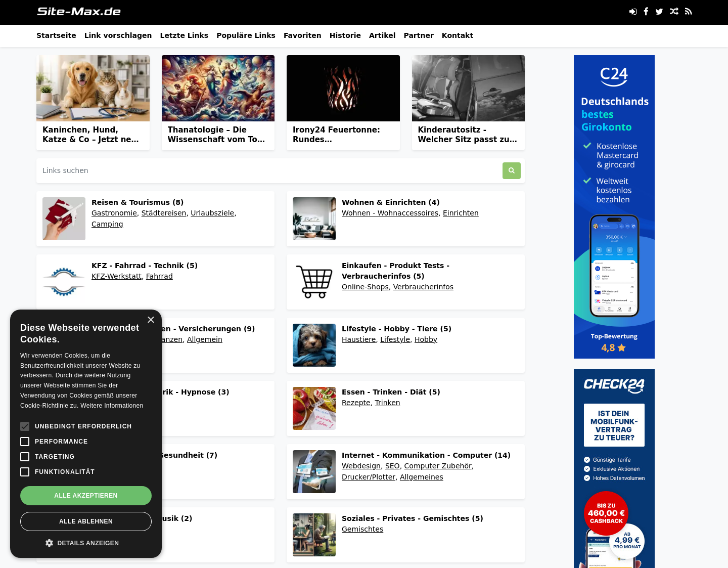Click the random shuffle icon
This screenshot has width=728, height=568.
point(674,12)
